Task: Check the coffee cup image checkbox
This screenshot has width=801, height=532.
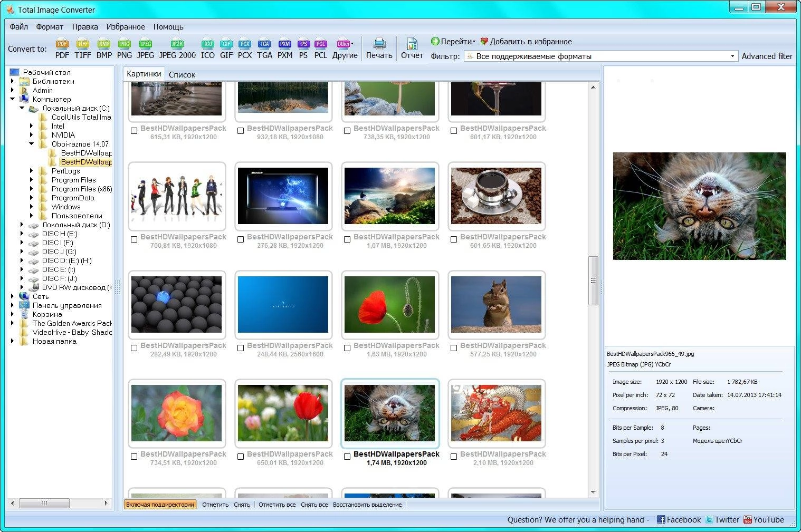Action: (454, 239)
